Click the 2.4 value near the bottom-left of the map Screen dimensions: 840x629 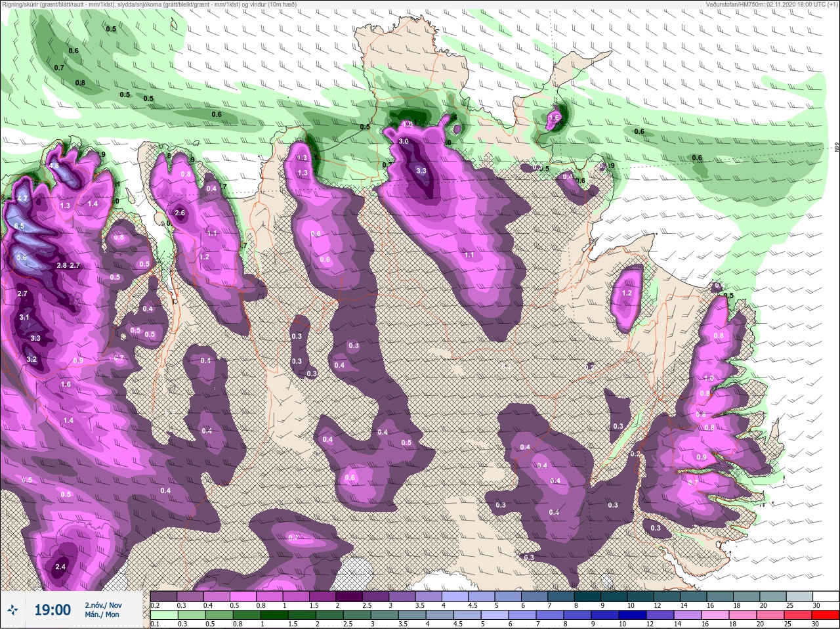click(60, 567)
